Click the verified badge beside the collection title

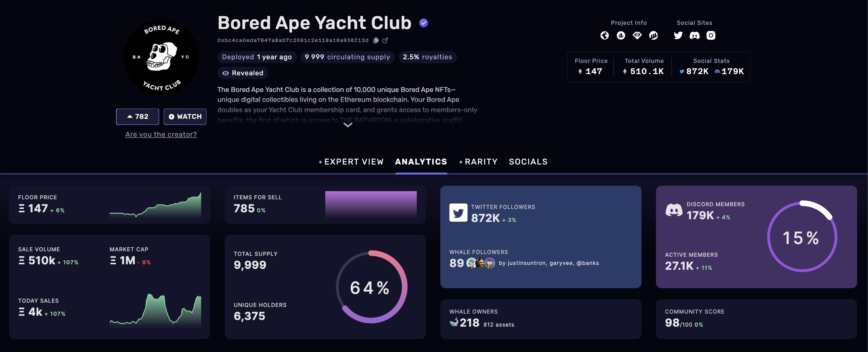[423, 23]
